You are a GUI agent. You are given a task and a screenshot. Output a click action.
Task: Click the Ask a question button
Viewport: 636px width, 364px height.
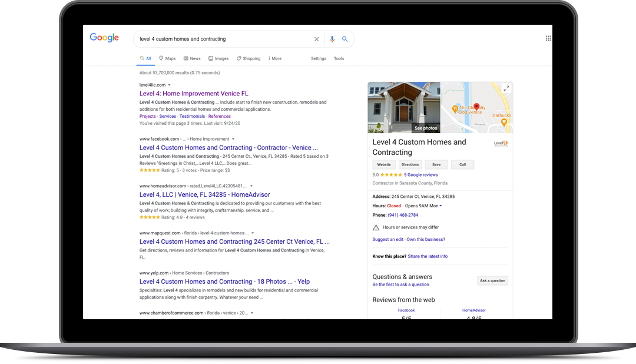492,281
